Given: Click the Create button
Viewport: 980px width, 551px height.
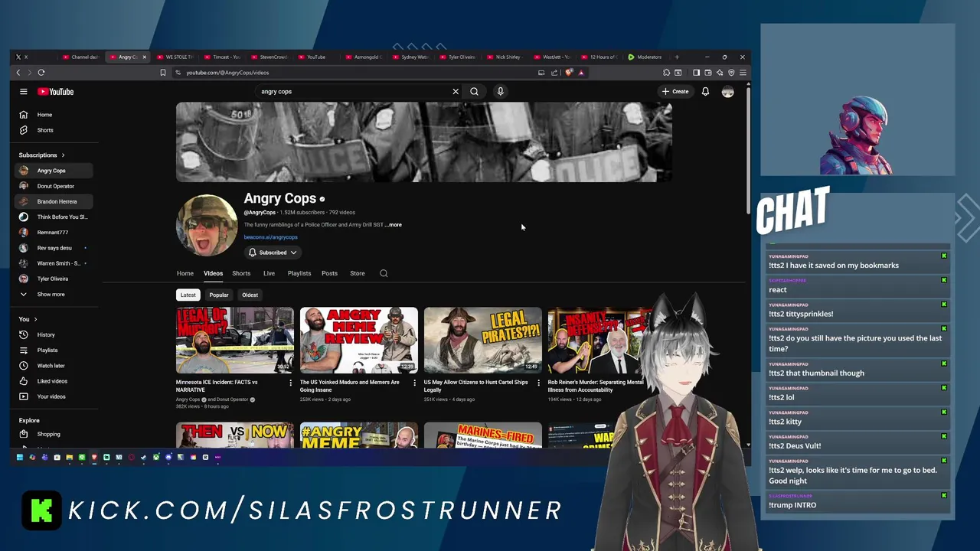Looking at the screenshot, I should tap(675, 92).
